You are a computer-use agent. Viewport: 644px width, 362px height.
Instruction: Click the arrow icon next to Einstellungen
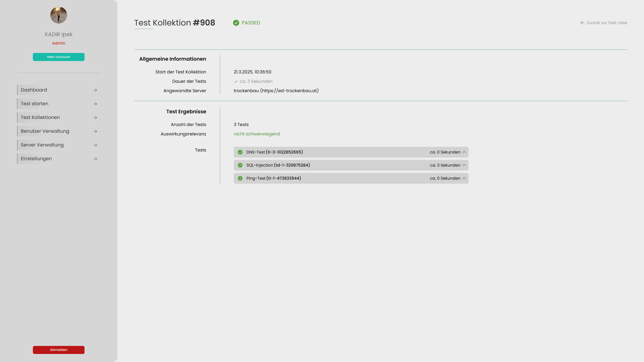click(95, 159)
